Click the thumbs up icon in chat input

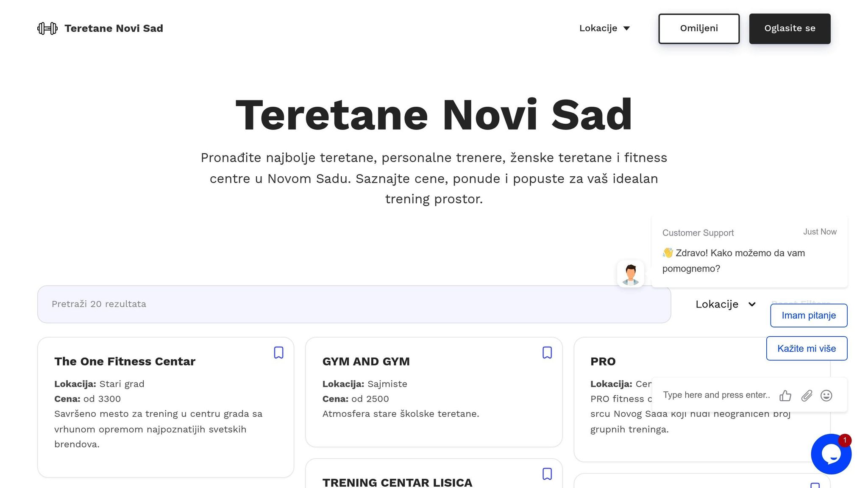point(785,395)
